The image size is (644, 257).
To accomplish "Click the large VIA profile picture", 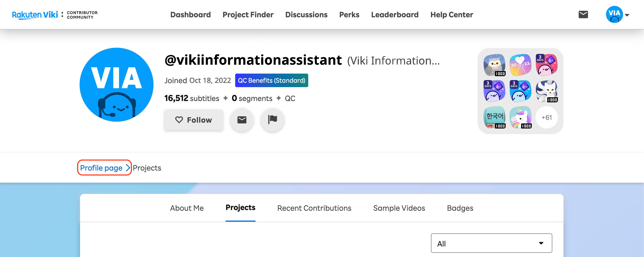I will click(x=116, y=85).
